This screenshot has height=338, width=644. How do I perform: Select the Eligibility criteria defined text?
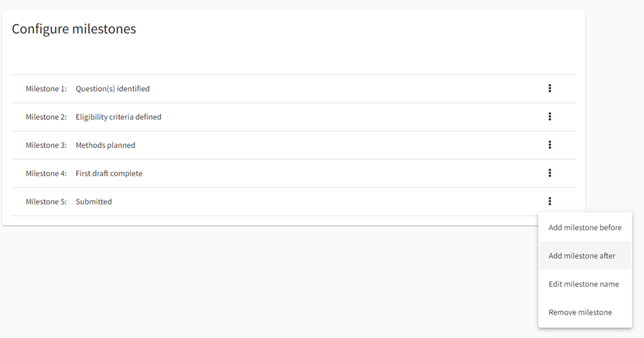(119, 117)
